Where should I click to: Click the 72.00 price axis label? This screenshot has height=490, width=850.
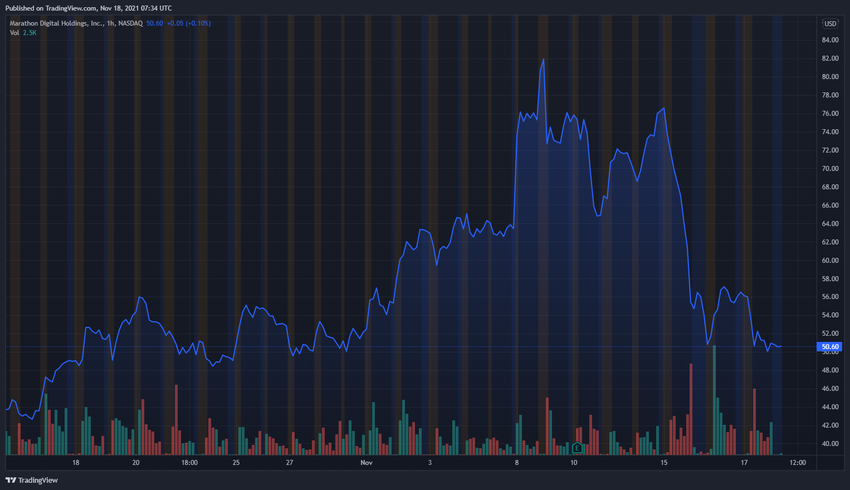point(830,150)
